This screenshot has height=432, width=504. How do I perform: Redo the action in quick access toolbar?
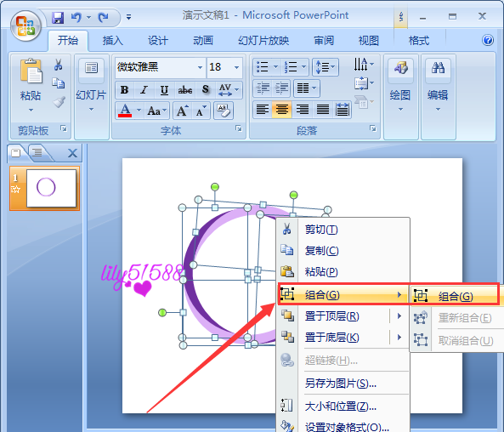pos(104,17)
